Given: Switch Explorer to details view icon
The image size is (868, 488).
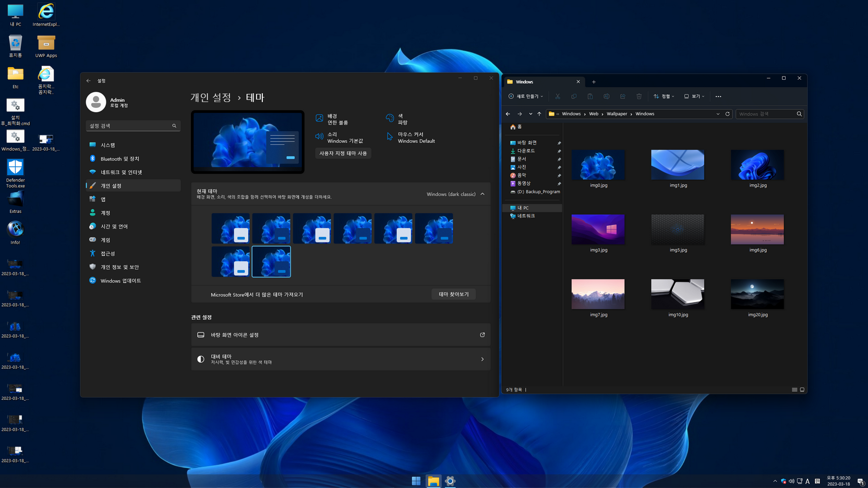Looking at the screenshot, I should 794,389.
